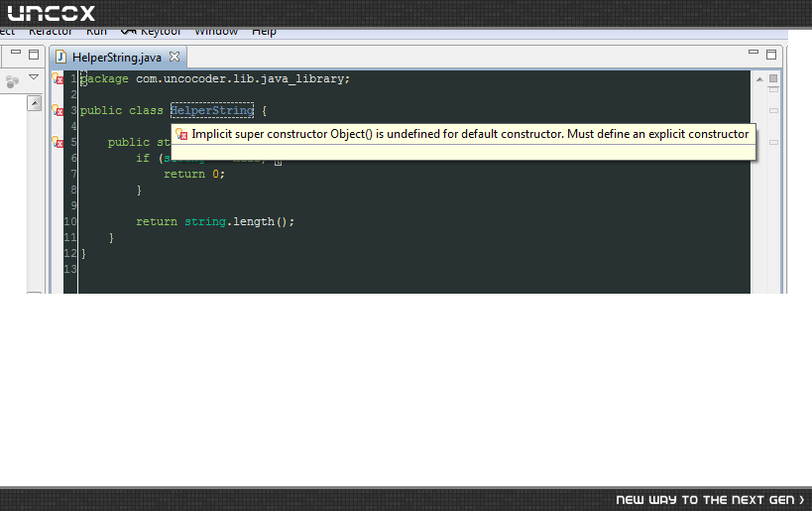Click line number 13 in gutter
The image size is (812, 511).
(70, 270)
